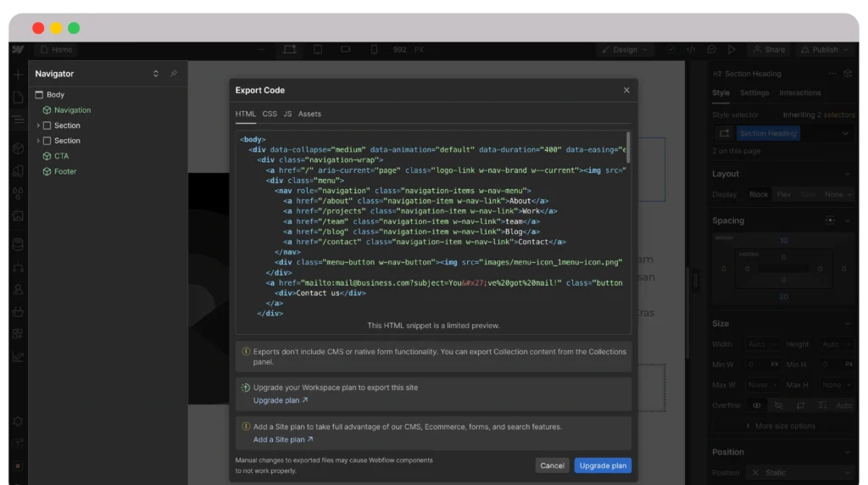Open the CMS database icon in sidebar

coord(18,244)
